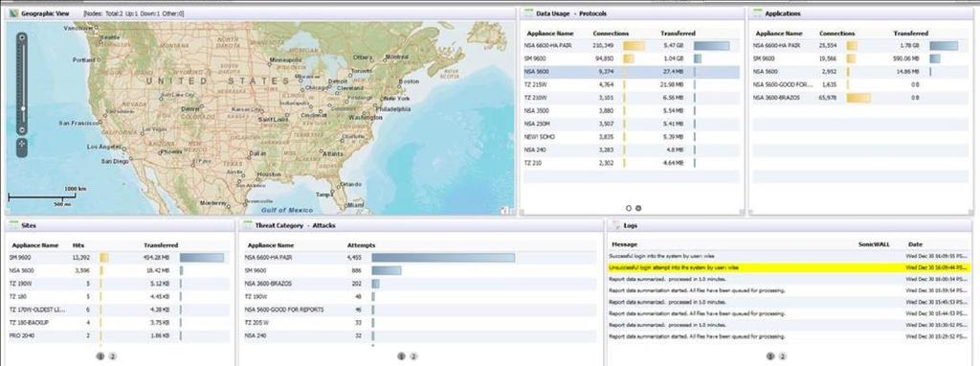Click the Applications panel icon
The width and height of the screenshot is (980, 366).
click(758, 13)
